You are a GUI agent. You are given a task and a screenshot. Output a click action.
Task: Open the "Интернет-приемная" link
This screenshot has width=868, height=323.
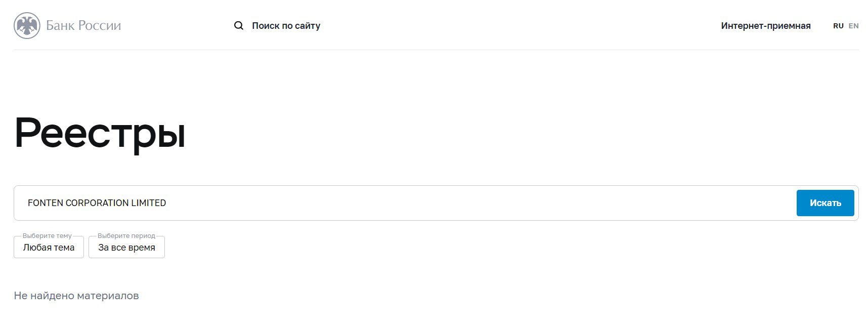765,26
